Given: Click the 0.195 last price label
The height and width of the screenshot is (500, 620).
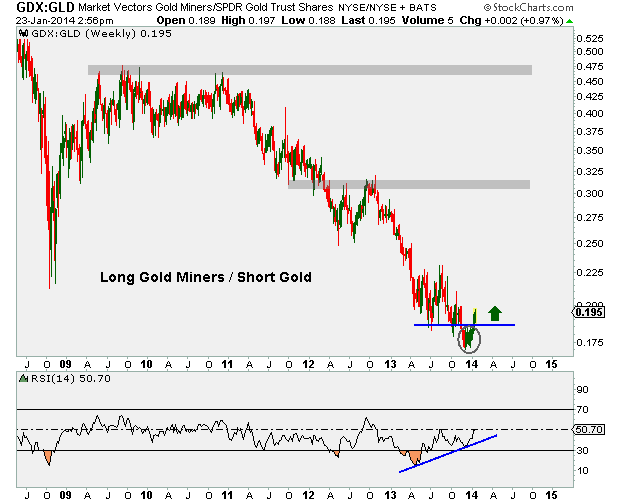Looking at the screenshot, I should coord(589,312).
